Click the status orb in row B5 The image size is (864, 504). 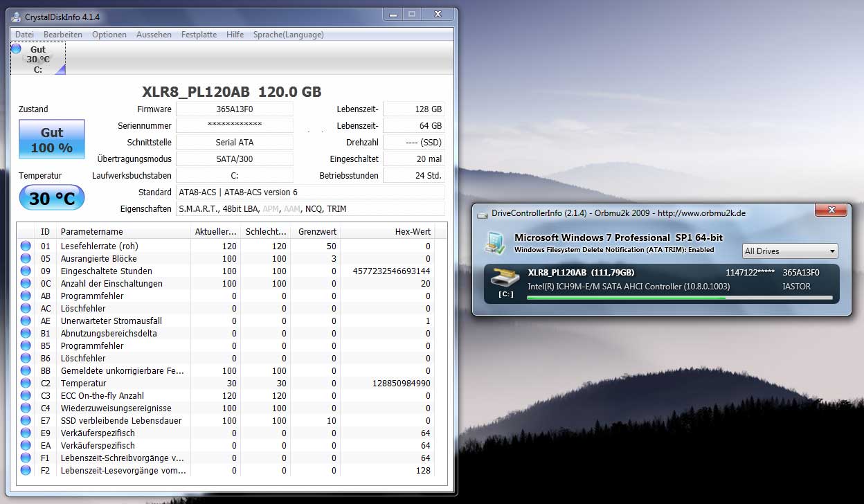point(26,345)
